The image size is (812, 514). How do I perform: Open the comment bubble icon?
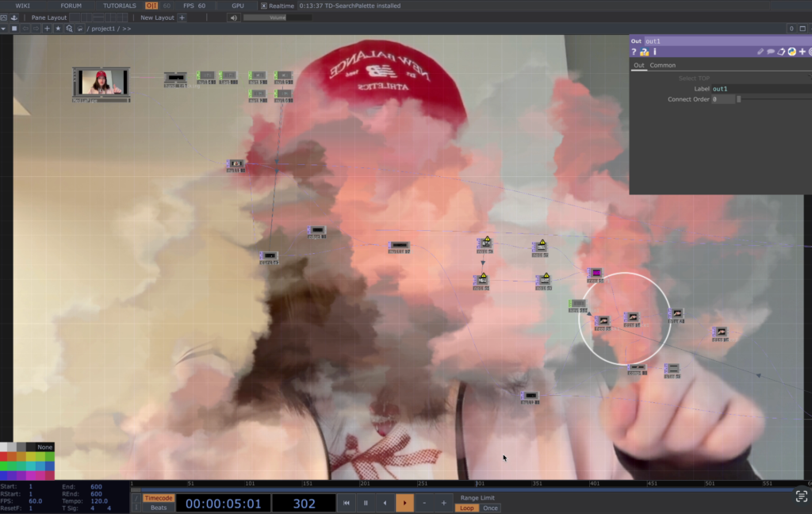[x=771, y=52]
